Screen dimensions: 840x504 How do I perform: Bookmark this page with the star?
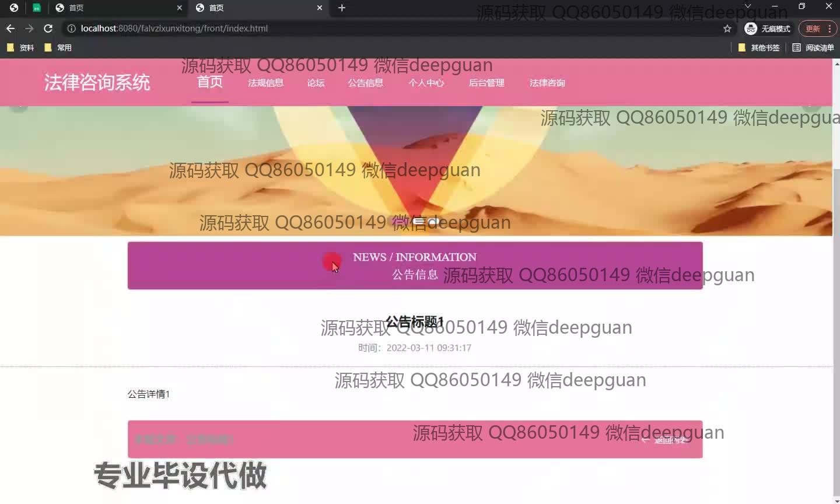pos(727,28)
